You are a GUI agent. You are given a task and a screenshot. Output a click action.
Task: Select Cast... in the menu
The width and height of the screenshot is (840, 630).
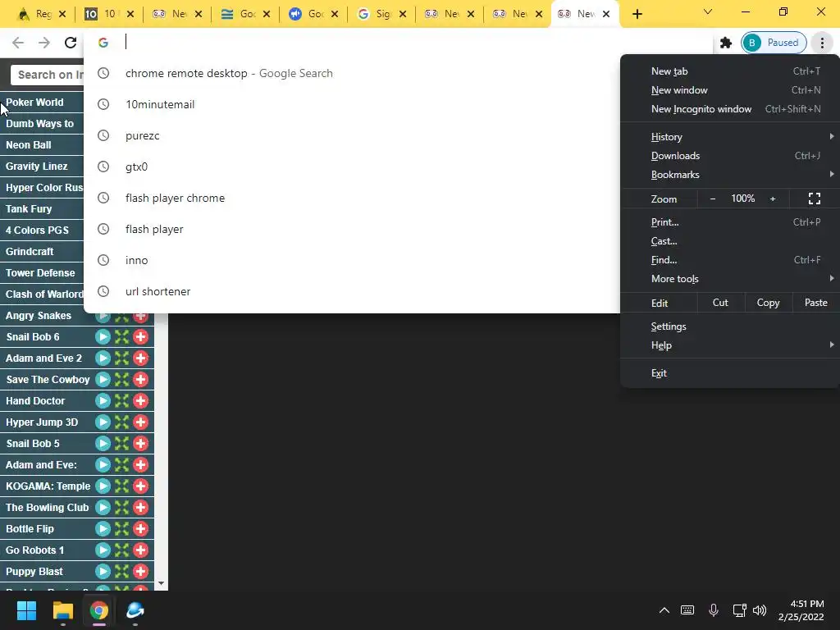coord(729,241)
